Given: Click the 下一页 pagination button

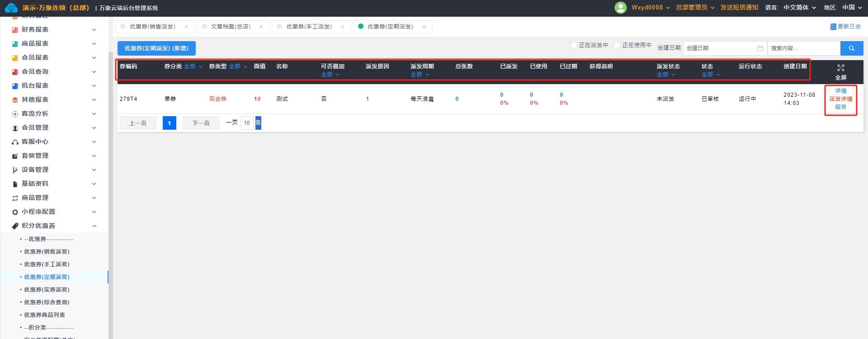Looking at the screenshot, I should [x=201, y=123].
